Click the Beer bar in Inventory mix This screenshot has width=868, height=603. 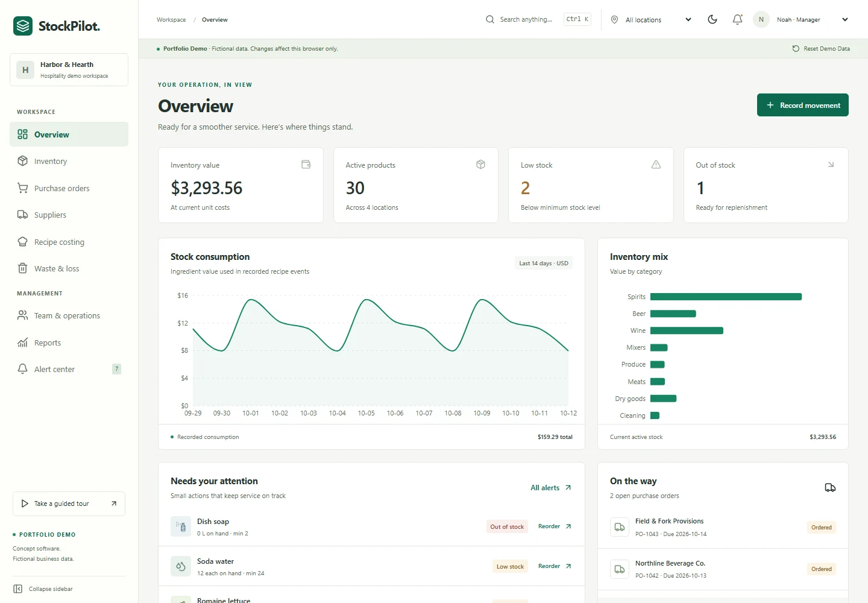point(673,314)
